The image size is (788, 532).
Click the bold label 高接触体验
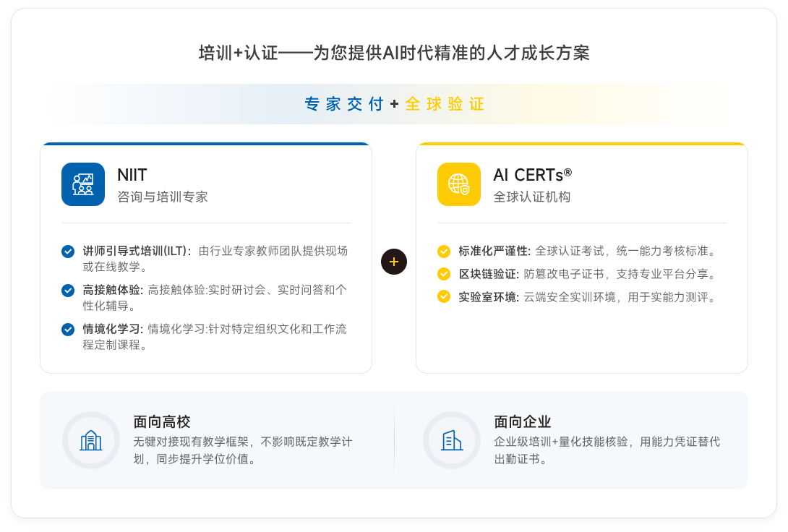(113, 291)
